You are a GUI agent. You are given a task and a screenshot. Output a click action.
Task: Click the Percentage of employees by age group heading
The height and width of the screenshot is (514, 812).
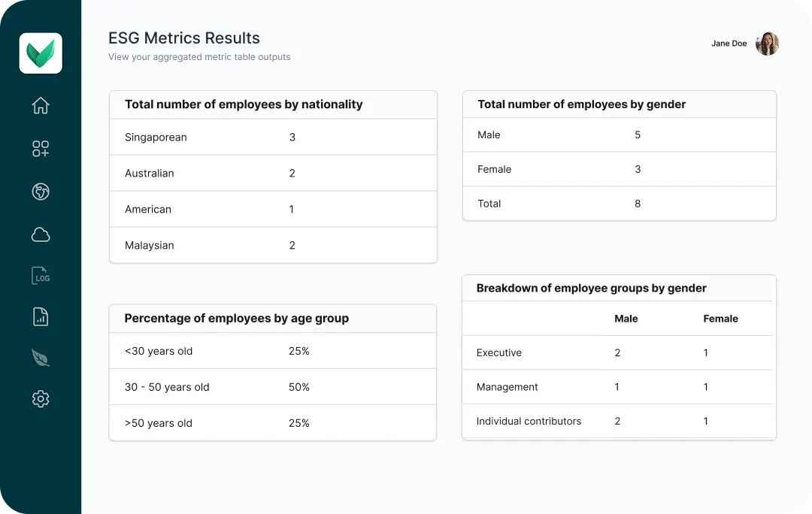(x=236, y=319)
